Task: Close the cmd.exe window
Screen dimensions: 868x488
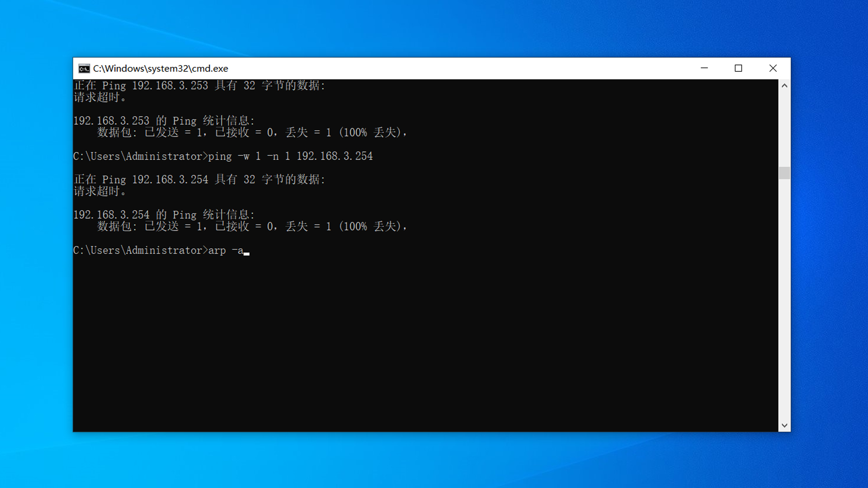Action: [x=773, y=68]
